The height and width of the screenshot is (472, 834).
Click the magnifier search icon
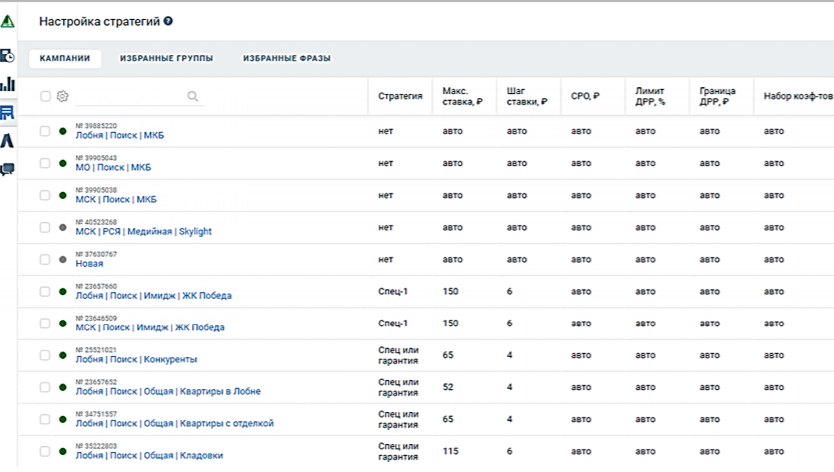(x=193, y=97)
